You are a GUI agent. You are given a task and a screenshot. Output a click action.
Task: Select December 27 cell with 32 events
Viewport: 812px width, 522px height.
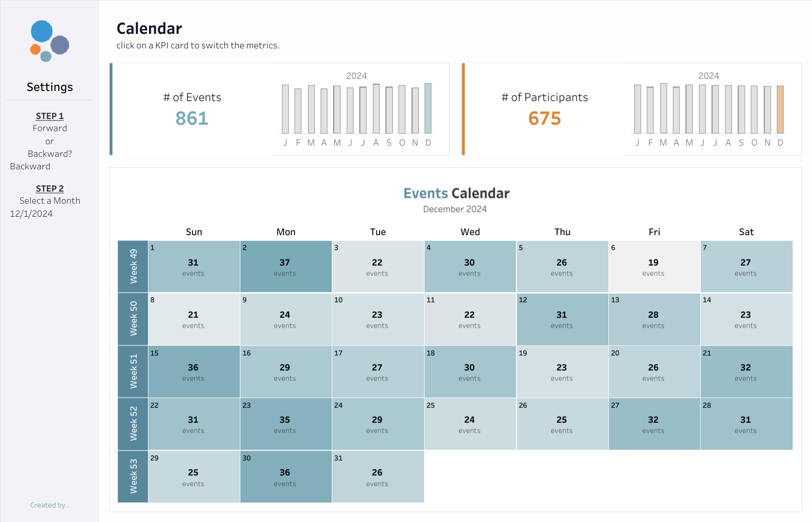pos(654,424)
